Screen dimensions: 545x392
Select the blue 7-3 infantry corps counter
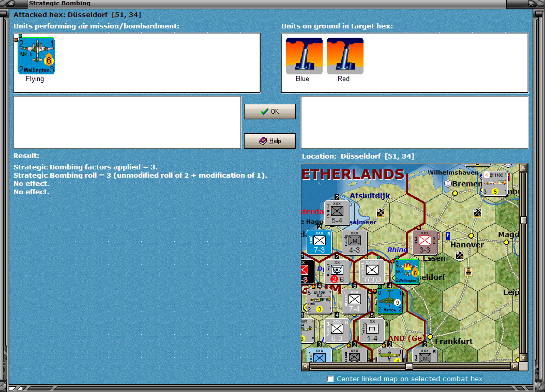pos(319,242)
